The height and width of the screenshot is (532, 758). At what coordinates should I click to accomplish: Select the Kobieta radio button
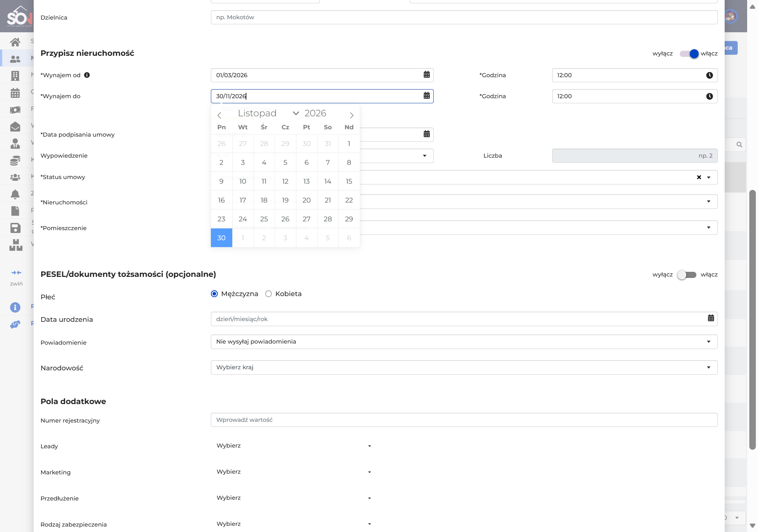[x=268, y=294]
